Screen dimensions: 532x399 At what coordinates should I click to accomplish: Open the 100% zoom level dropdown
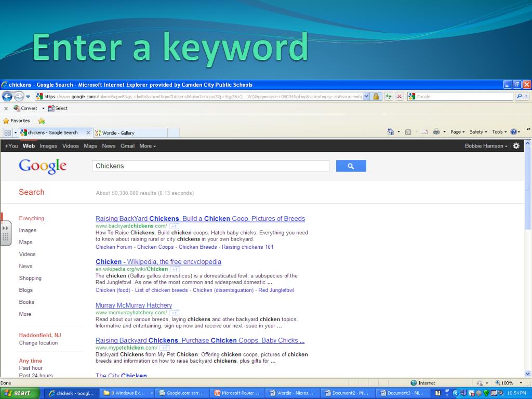pyautogui.click(x=521, y=383)
